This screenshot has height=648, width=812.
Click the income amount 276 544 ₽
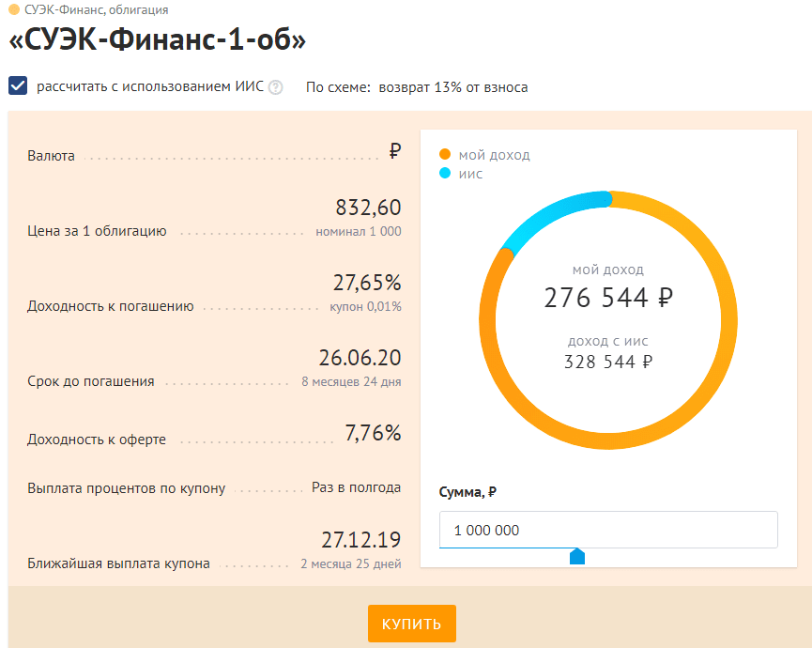click(608, 298)
